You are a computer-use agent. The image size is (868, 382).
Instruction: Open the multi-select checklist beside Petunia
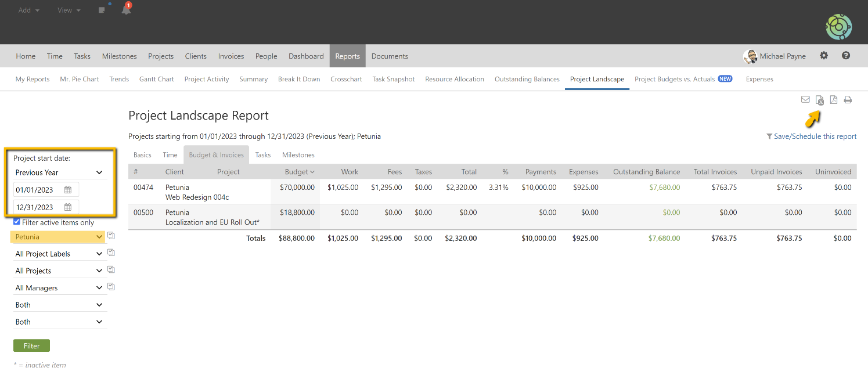[x=110, y=235]
